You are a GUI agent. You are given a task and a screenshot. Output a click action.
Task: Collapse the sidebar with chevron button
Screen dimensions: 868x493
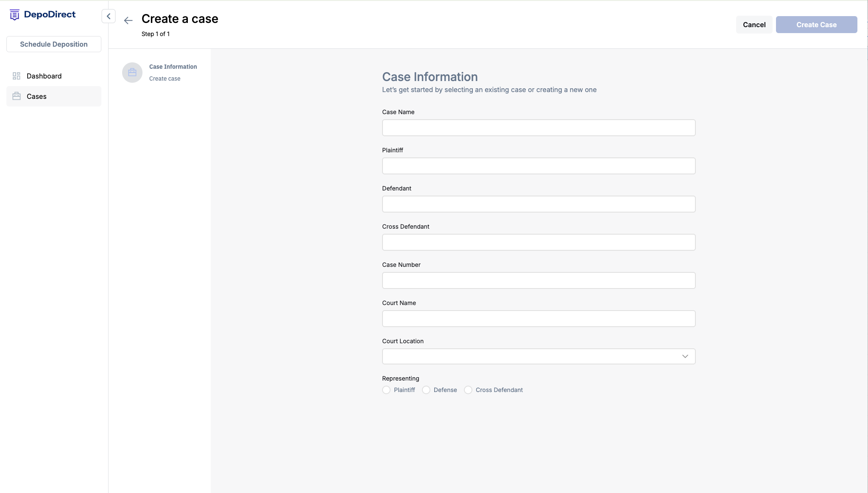[x=109, y=16]
